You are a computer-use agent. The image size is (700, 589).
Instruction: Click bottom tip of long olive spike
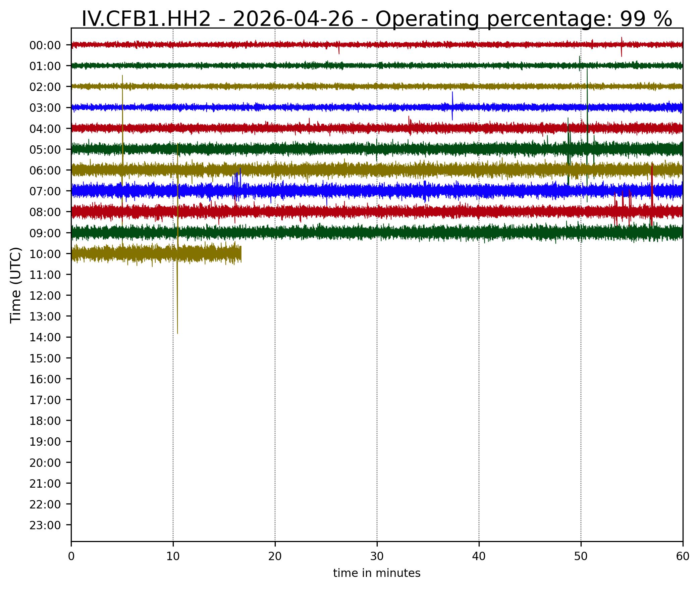(x=177, y=333)
